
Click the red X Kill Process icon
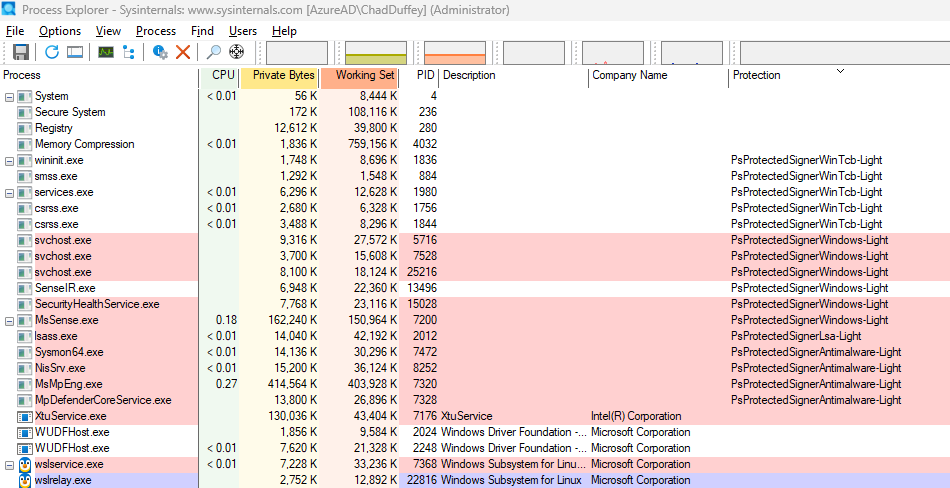point(182,53)
